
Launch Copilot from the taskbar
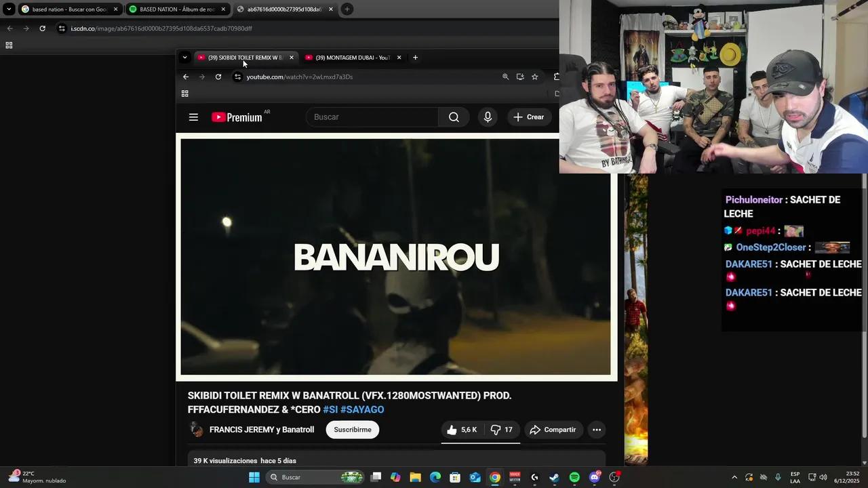pos(395,477)
